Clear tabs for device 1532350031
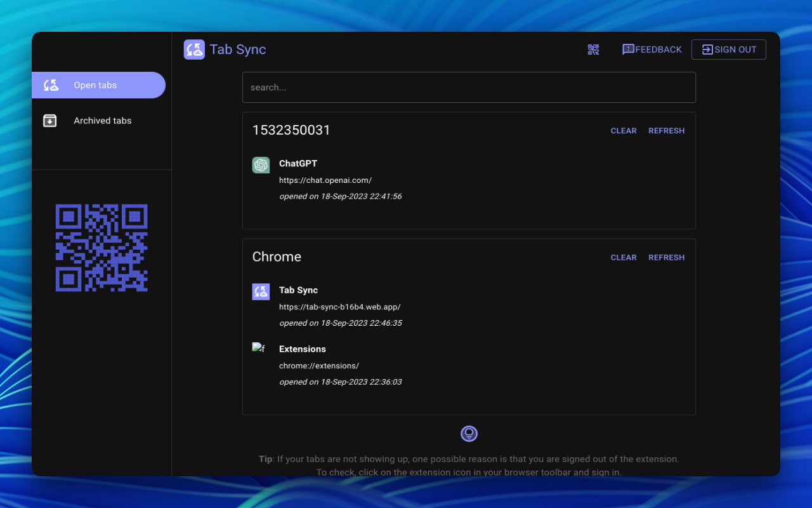The height and width of the screenshot is (508, 812). click(x=623, y=131)
